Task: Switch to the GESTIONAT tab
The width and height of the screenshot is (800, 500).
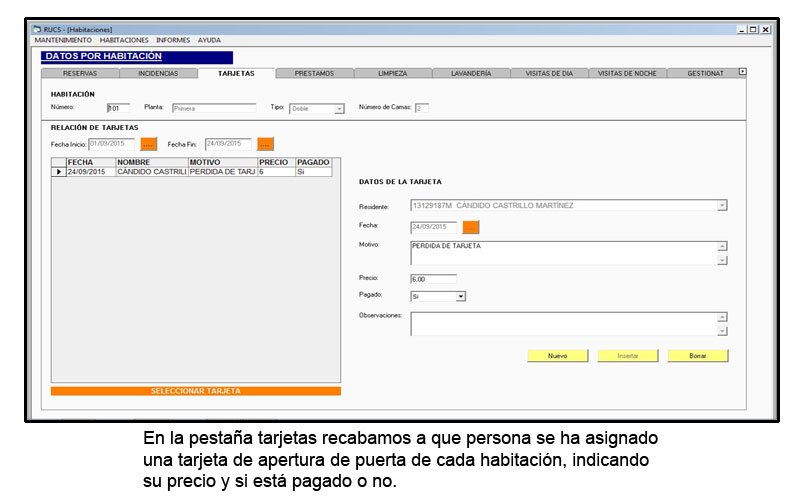Action: click(x=705, y=73)
